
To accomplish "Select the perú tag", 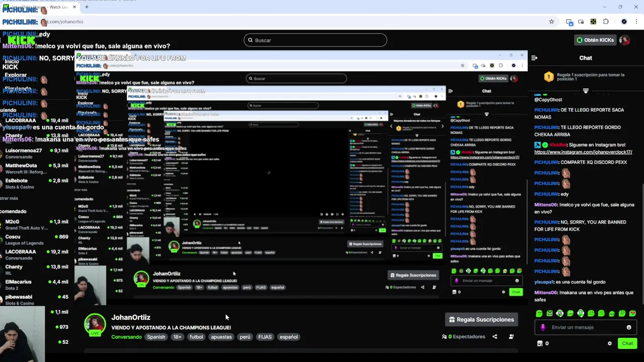I will coord(245,337).
